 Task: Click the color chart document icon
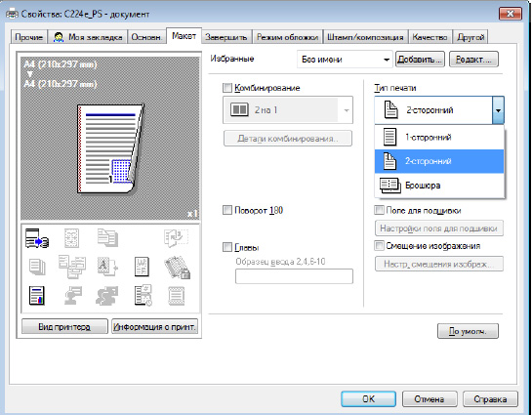point(37,296)
